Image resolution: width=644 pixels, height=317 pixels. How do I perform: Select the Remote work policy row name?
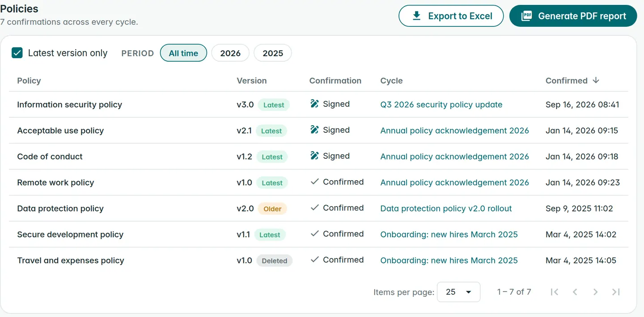55,182
